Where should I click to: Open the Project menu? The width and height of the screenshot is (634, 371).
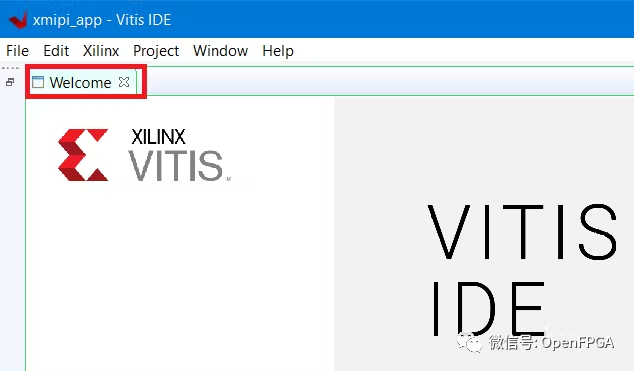pos(156,51)
